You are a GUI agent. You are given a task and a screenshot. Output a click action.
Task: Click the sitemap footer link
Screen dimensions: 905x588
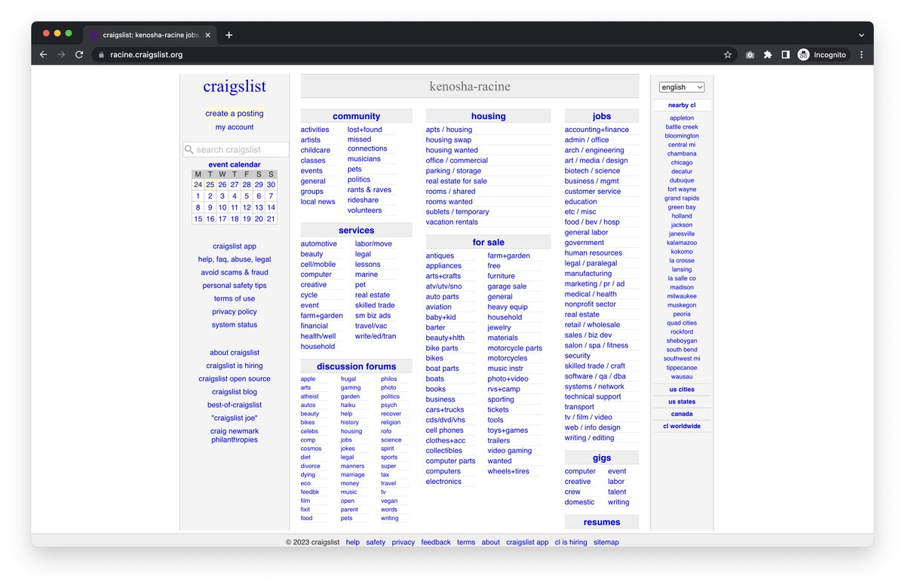point(606,542)
